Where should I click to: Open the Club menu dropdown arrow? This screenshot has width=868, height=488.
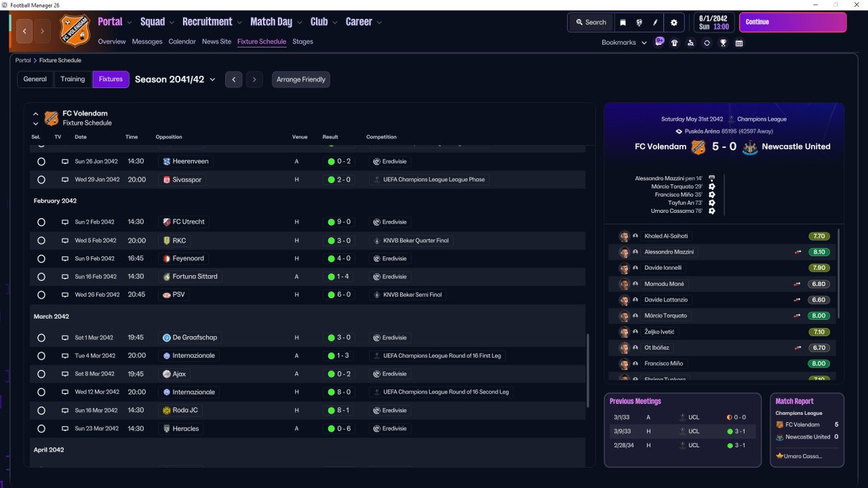click(x=335, y=22)
